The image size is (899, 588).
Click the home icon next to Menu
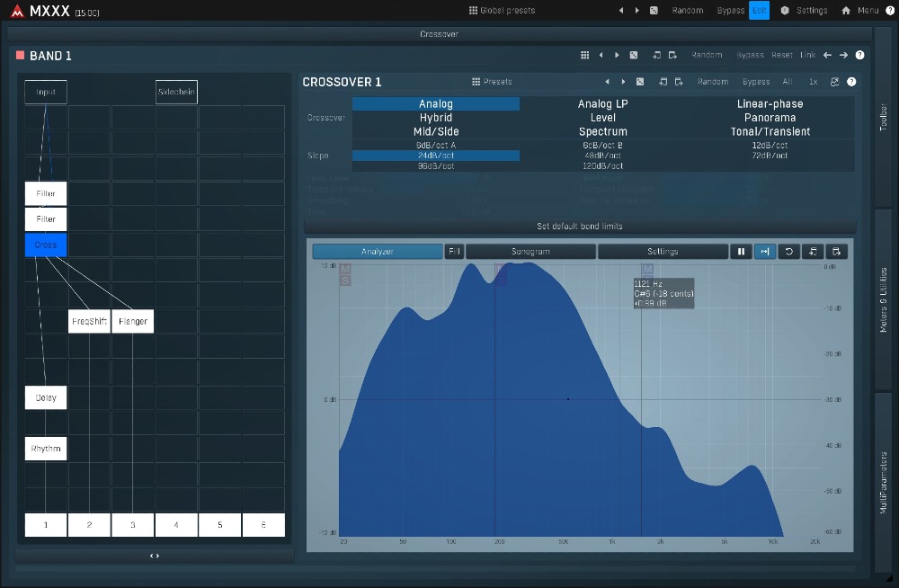(x=846, y=11)
